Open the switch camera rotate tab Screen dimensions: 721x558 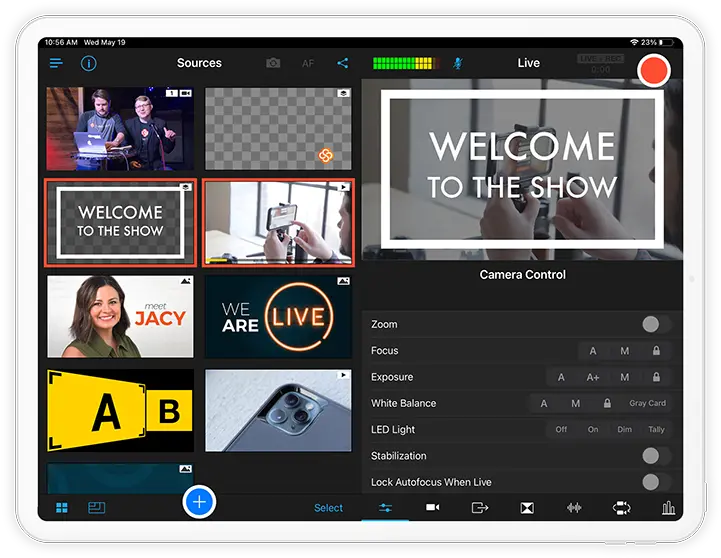[622, 508]
